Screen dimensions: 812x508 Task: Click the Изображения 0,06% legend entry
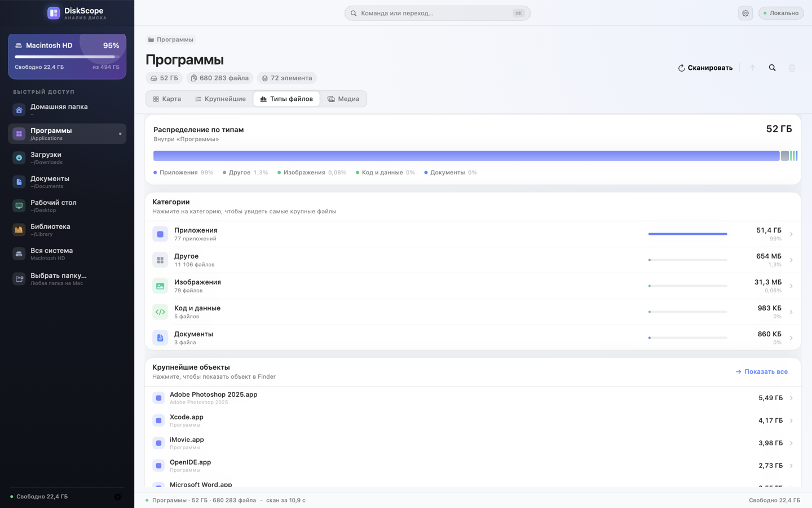pos(312,173)
